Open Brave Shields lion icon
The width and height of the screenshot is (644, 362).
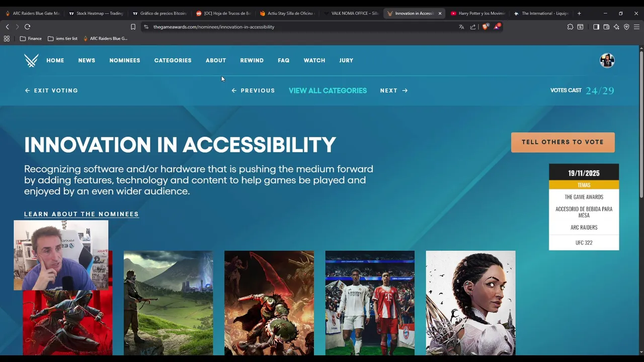pos(485,27)
